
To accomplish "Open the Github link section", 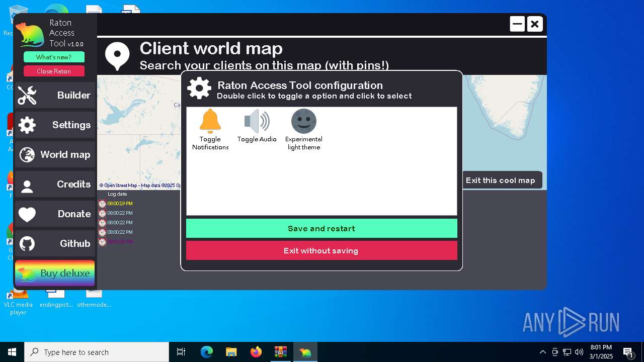I will pos(55,243).
